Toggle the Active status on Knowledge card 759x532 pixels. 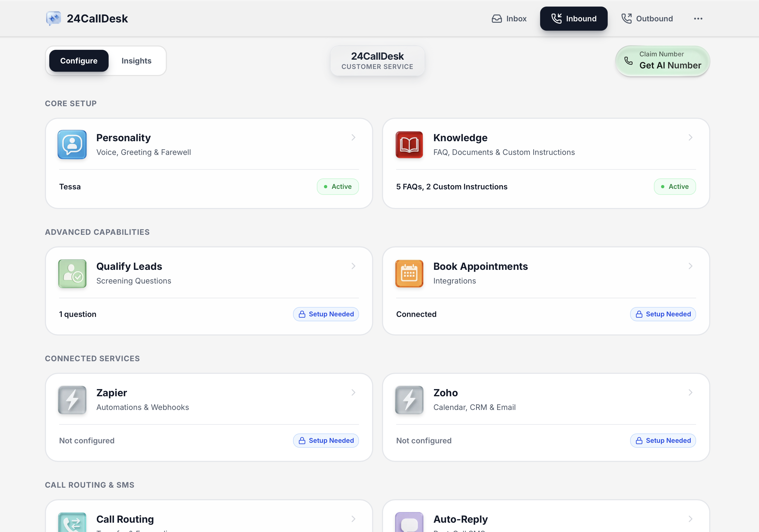pos(675,186)
